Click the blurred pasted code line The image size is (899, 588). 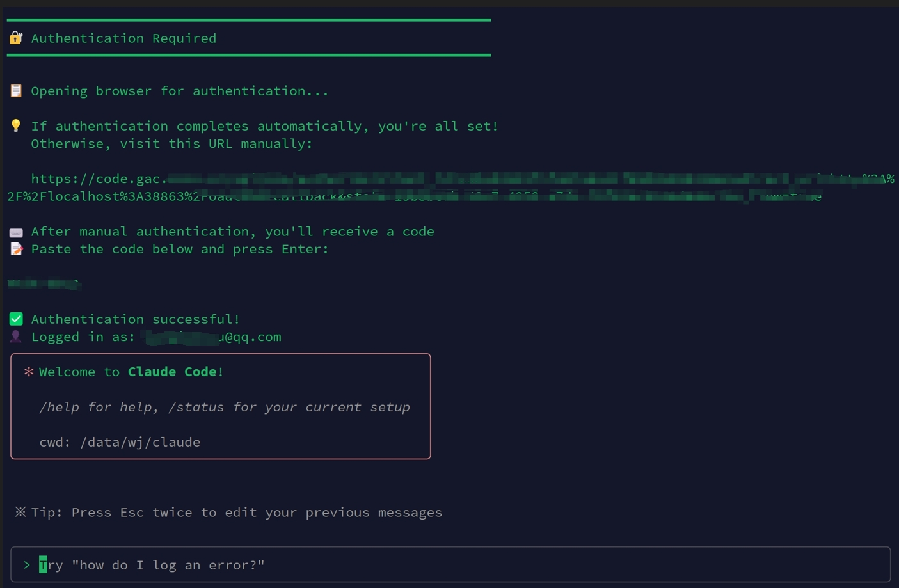[44, 283]
